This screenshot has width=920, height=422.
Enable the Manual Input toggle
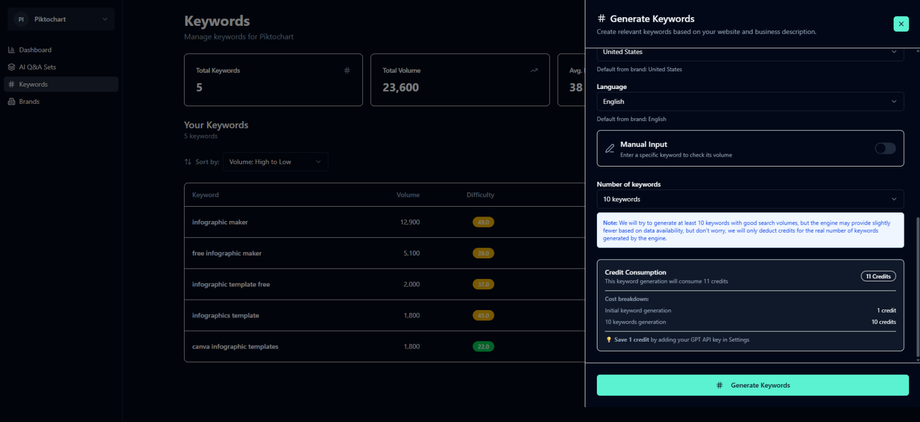(x=884, y=149)
